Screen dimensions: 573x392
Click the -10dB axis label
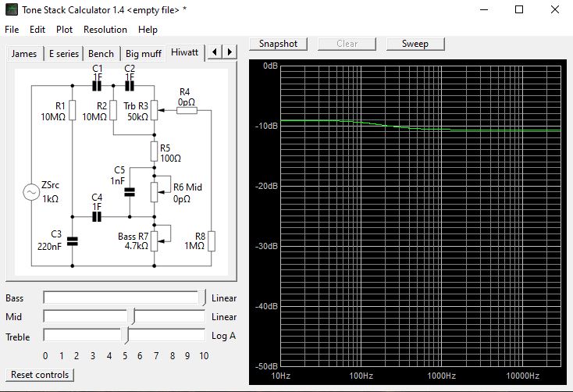[266, 126]
